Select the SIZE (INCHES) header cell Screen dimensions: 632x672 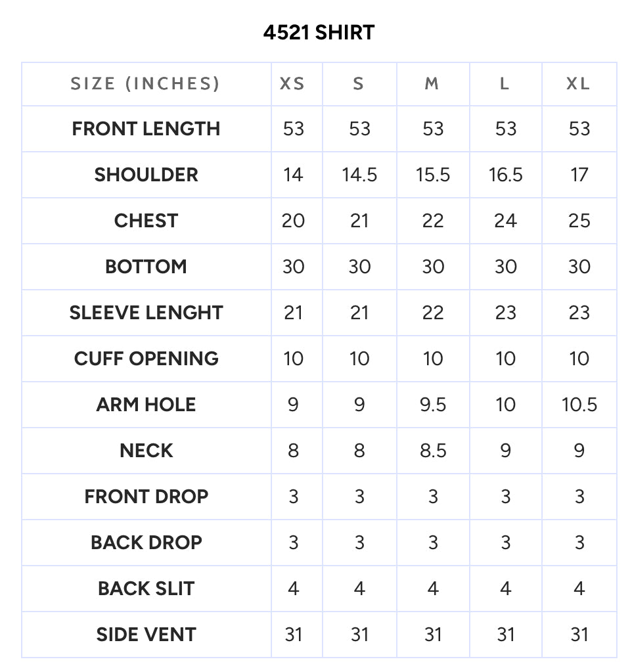click(146, 83)
